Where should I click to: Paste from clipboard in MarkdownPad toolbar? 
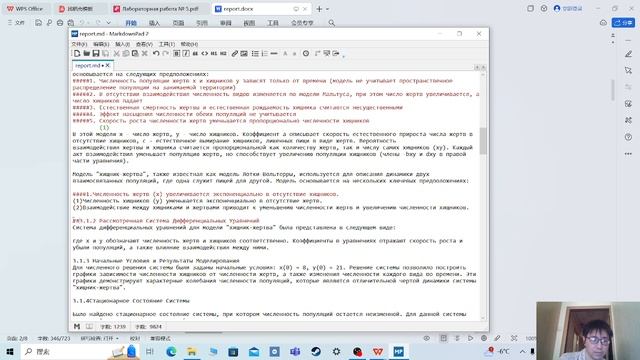135,53
